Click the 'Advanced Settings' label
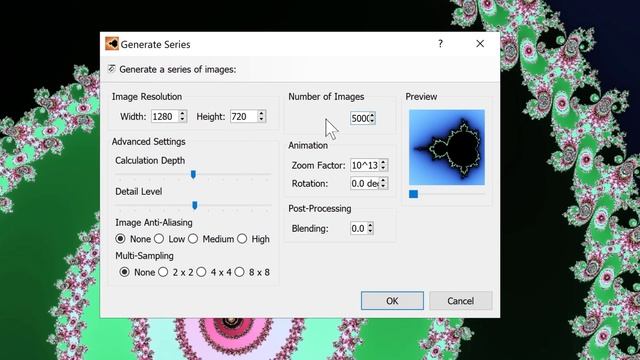Screen dimensions: 640x360 (149, 142)
